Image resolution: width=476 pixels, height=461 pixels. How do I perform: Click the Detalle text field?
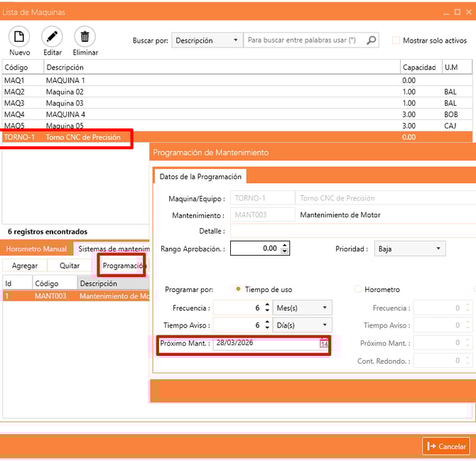352,231
